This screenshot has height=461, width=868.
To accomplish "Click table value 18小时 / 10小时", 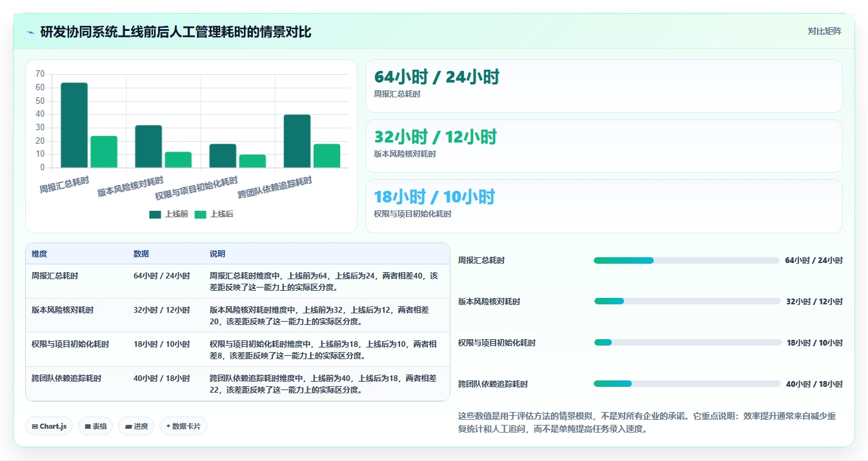I will point(162,344).
